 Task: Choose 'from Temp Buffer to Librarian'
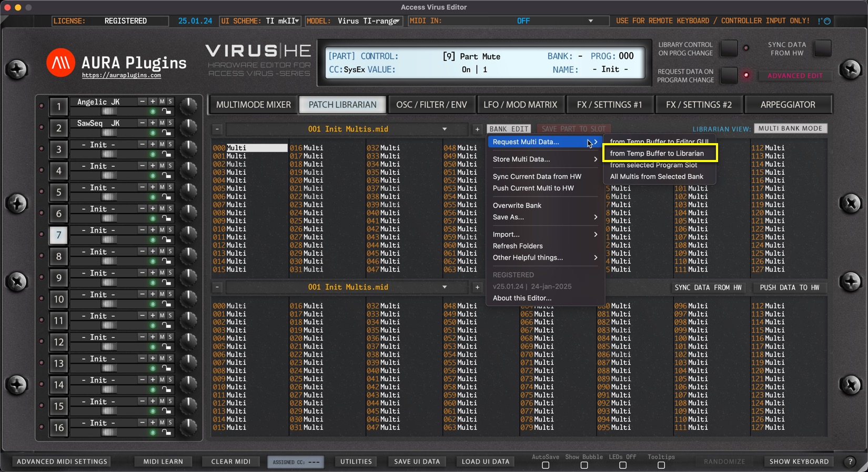(x=657, y=154)
